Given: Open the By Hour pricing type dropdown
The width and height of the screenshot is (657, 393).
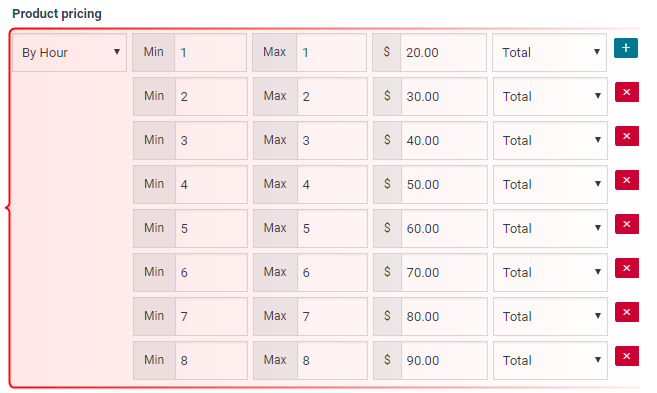Looking at the screenshot, I should pyautogui.click(x=70, y=53).
